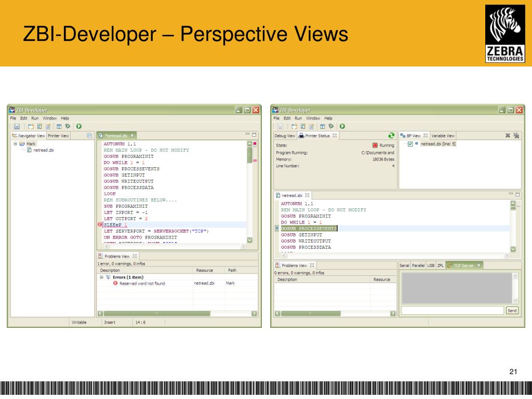The width and height of the screenshot is (532, 399).
Task: Click text input field beside Send button
Action: pyautogui.click(x=453, y=311)
